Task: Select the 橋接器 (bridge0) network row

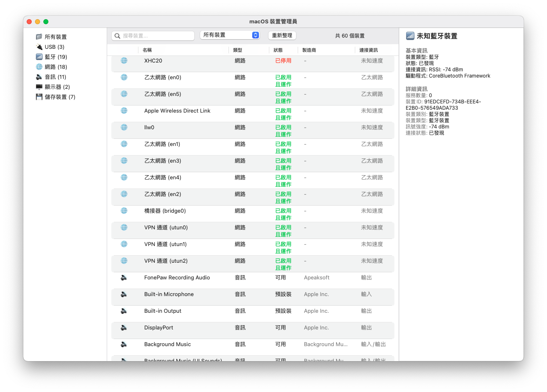Action: tap(165, 211)
